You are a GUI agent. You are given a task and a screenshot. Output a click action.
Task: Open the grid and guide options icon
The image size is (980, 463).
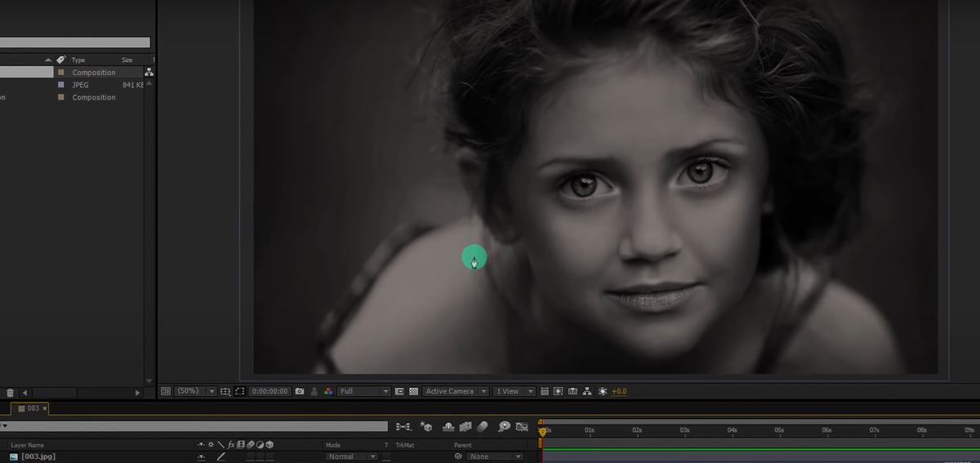point(226,391)
